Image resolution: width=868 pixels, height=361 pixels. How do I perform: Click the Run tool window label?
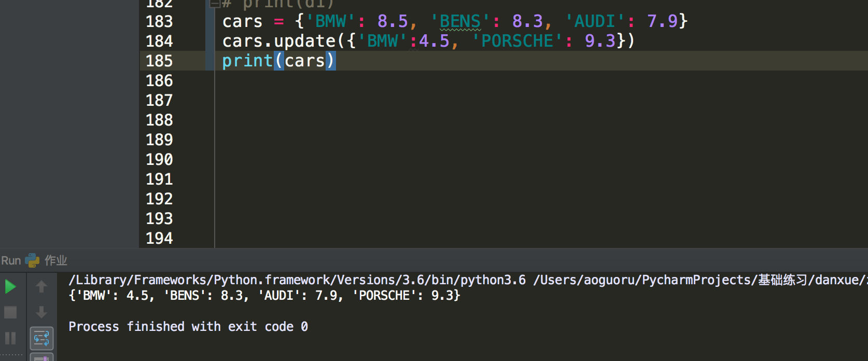[x=11, y=260]
